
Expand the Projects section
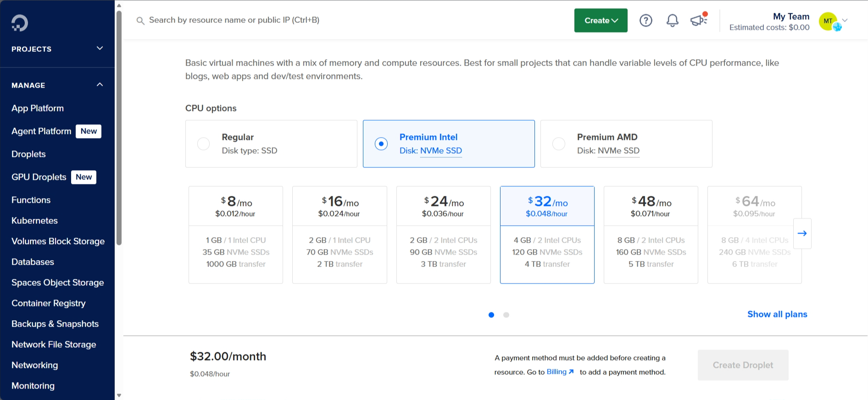[57, 49]
